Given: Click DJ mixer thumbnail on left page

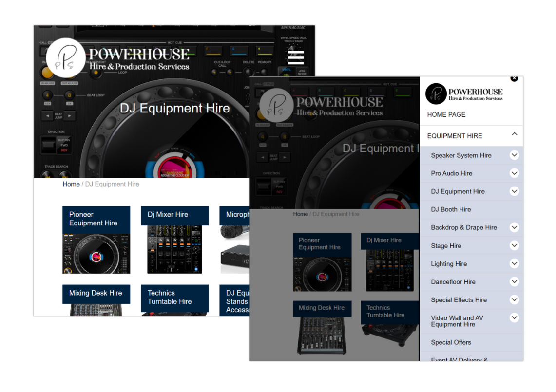Looking at the screenshot, I should [x=174, y=249].
